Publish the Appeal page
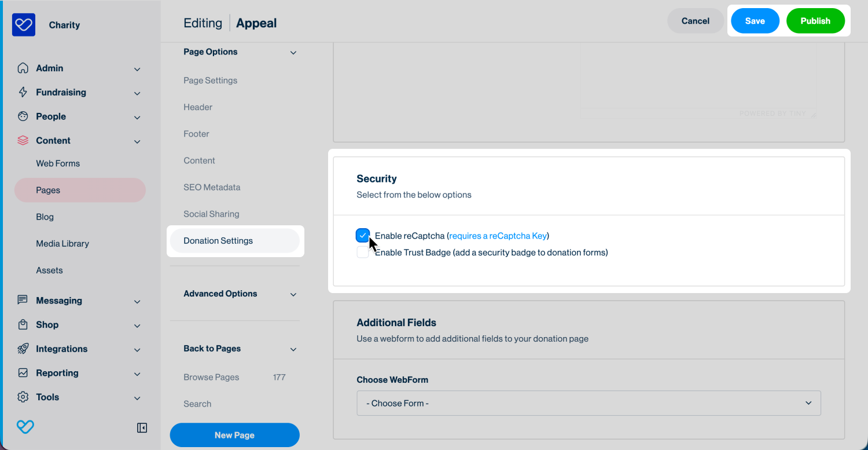This screenshot has width=868, height=450. [815, 20]
